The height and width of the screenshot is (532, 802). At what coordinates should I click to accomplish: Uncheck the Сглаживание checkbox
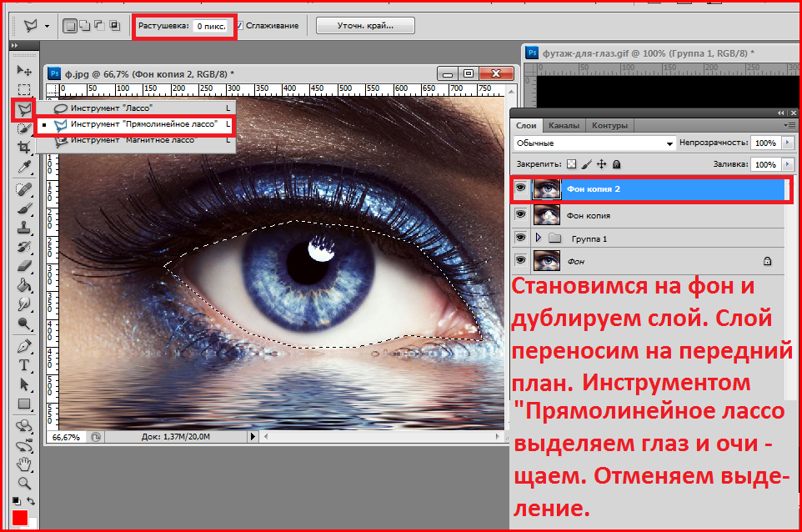click(240, 26)
